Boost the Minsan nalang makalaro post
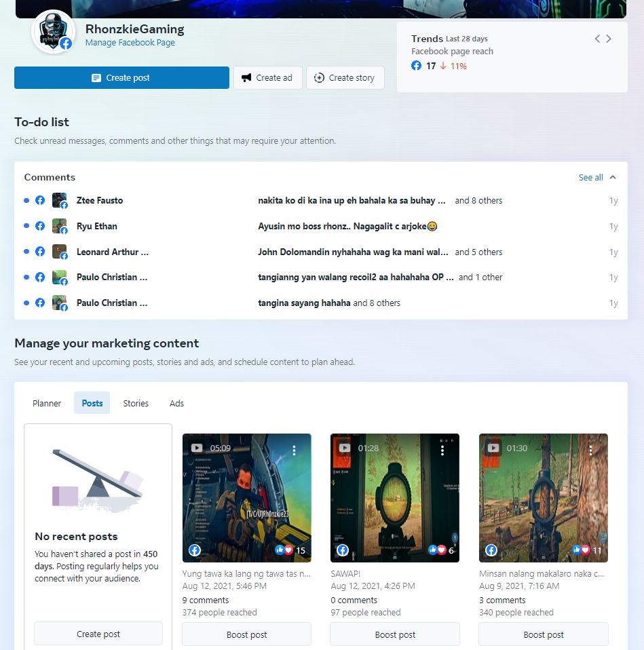Viewport: 644px width, 650px height. click(544, 634)
